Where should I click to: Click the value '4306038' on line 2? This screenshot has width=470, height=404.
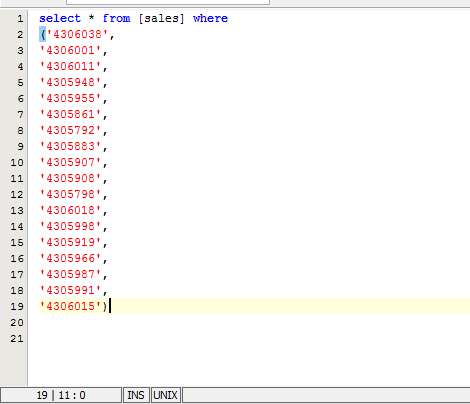click(77, 34)
